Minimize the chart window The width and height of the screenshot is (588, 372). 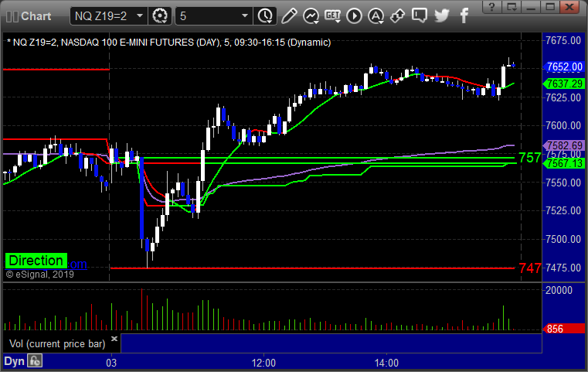531,7
